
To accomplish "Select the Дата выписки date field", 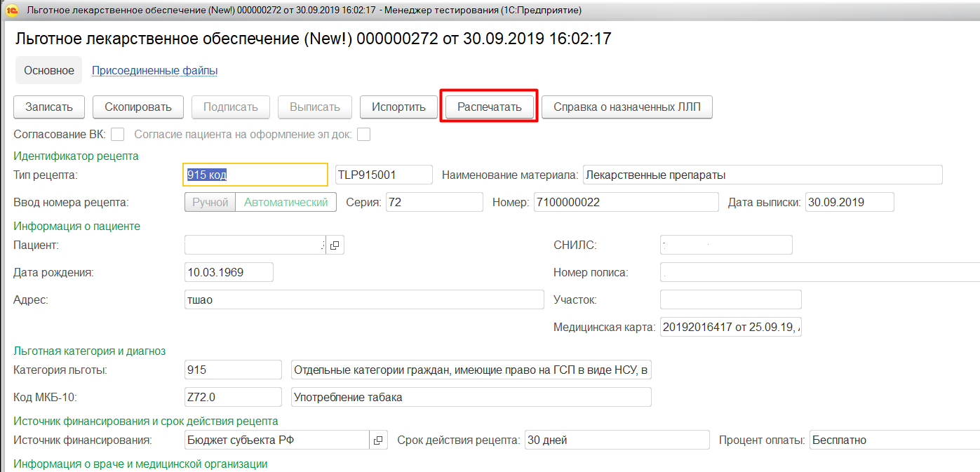I will 849,202.
